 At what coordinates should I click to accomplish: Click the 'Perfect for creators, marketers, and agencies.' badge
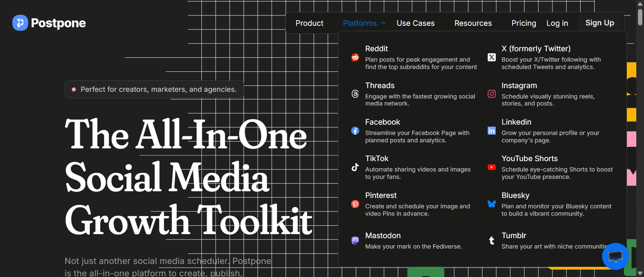pyautogui.click(x=154, y=89)
